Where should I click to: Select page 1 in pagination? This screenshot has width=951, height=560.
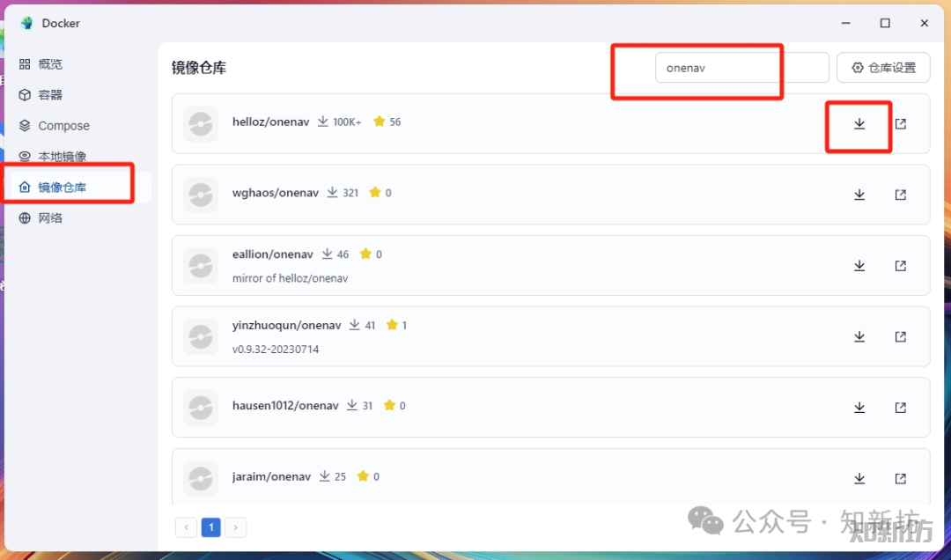(x=211, y=527)
